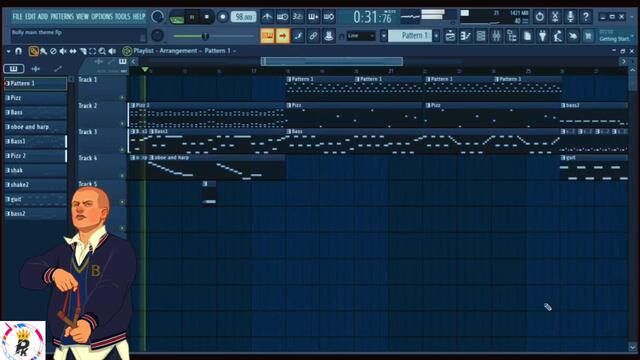Select the playlist slip tool

click(73, 51)
